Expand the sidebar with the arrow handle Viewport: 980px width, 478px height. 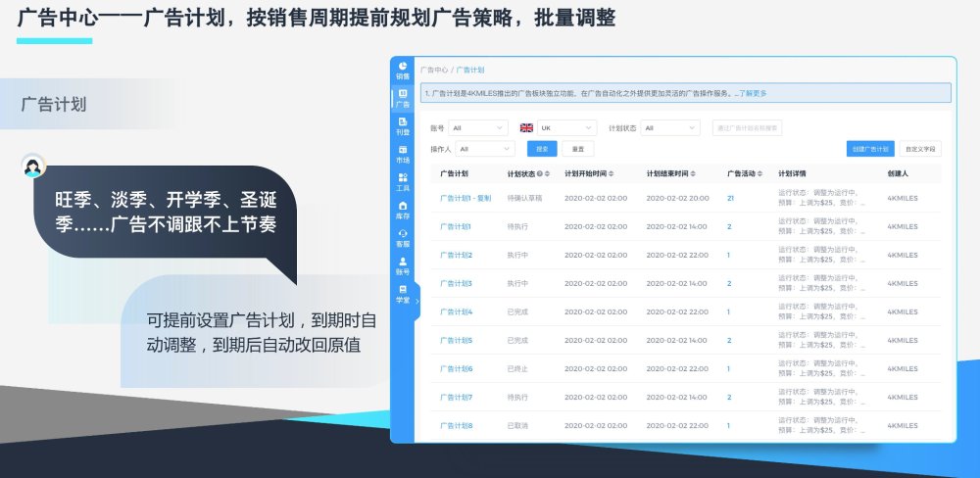[416, 301]
